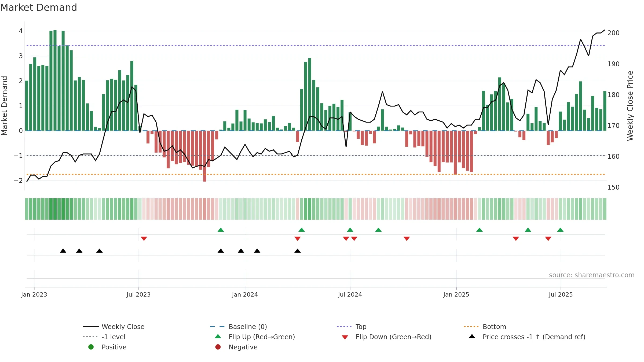Select the green Flip Up marker in late 2023
The height and width of the screenshot is (362, 644).
point(221,230)
